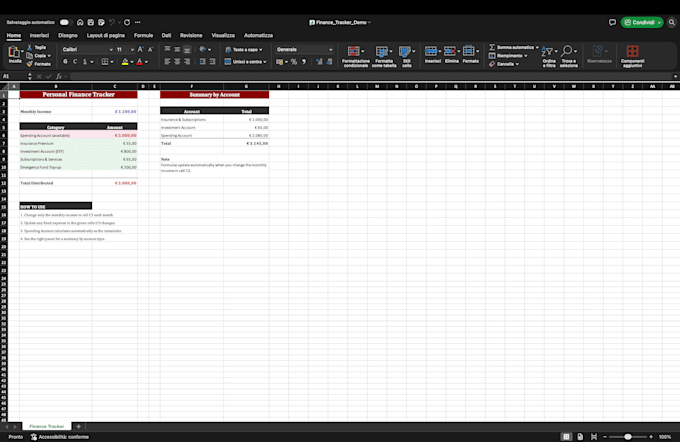Align cell text to the bottom
The width and height of the screenshot is (680, 442).
[187, 49]
